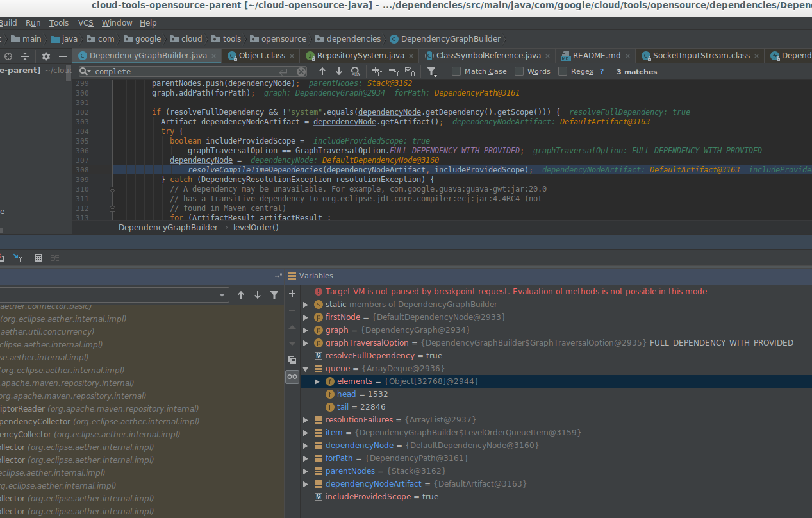812x518 pixels.
Task: Click Find All / show in Find window icon
Action: (356, 71)
